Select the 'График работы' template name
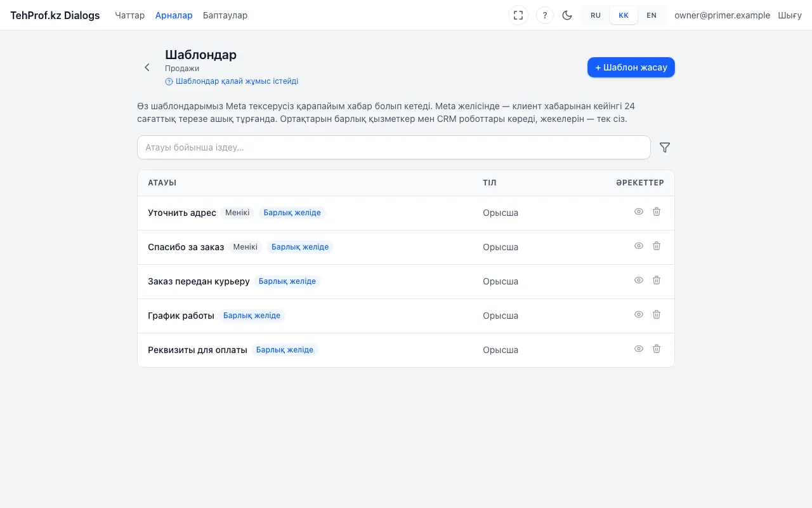The height and width of the screenshot is (508, 812). click(x=181, y=316)
